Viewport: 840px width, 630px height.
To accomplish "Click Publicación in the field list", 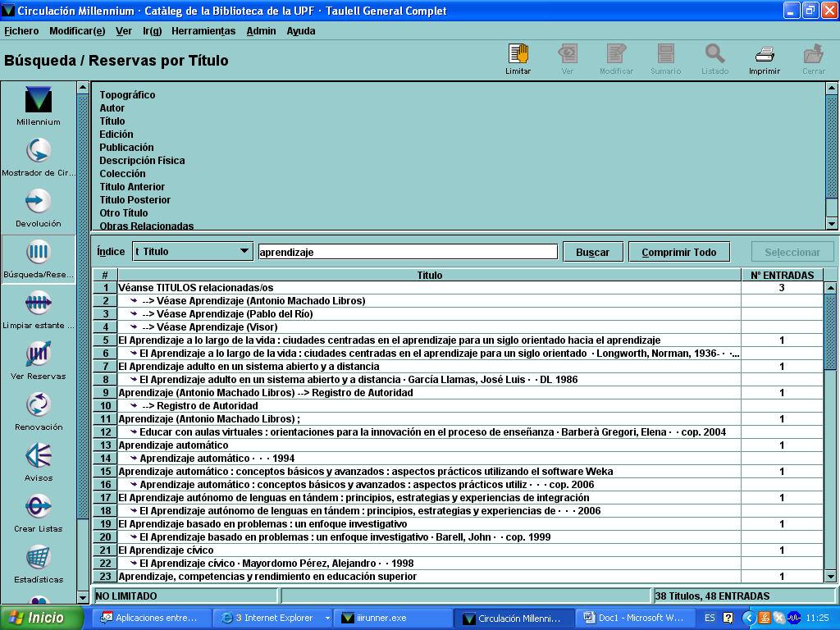I will click(126, 148).
